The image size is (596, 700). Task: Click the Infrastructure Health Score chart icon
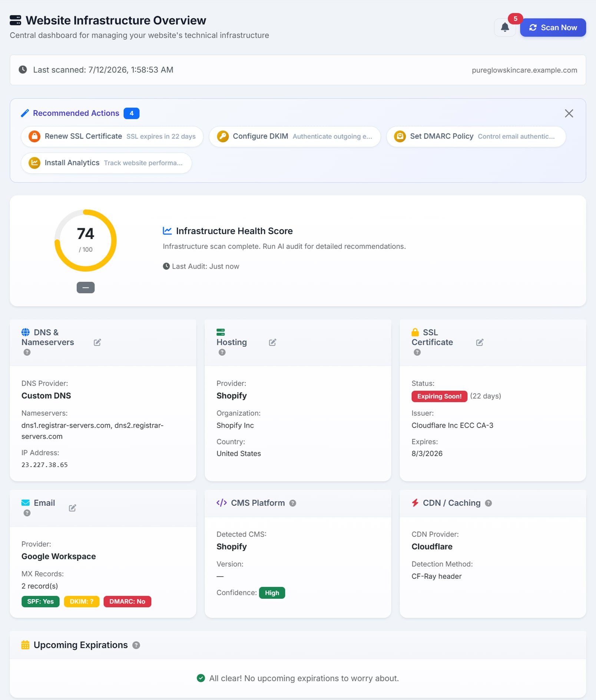click(167, 231)
